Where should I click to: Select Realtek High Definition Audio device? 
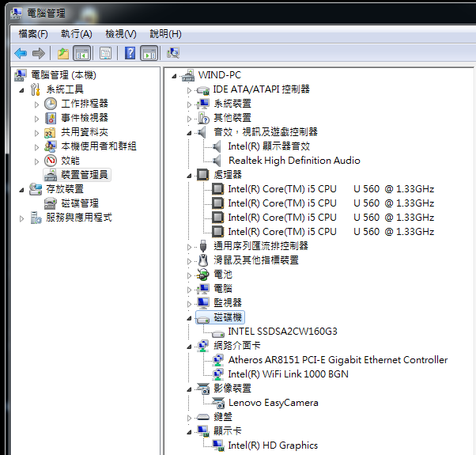[x=294, y=161]
